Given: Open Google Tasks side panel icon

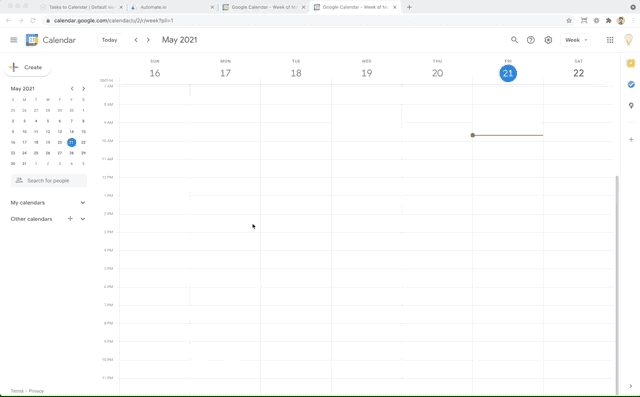Looking at the screenshot, I should (631, 84).
